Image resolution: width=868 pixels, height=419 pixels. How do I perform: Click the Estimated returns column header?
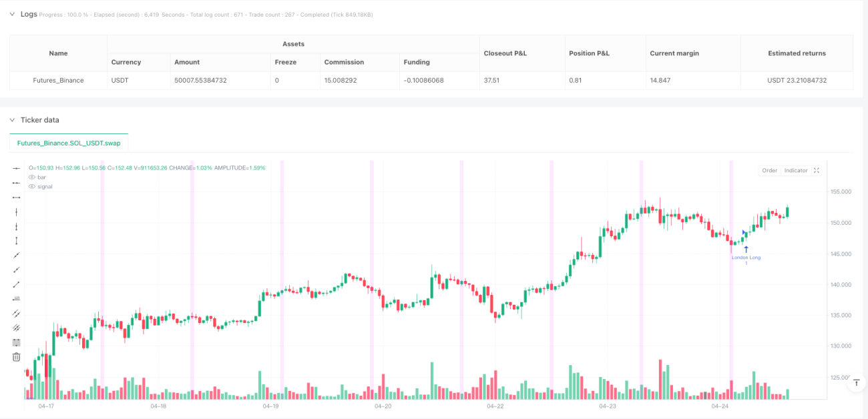[x=797, y=53]
